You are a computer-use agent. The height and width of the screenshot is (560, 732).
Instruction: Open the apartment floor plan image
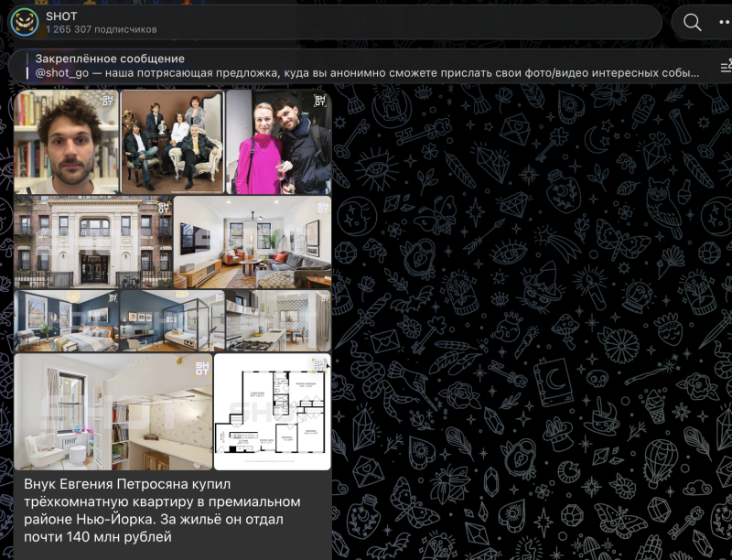[x=272, y=412]
